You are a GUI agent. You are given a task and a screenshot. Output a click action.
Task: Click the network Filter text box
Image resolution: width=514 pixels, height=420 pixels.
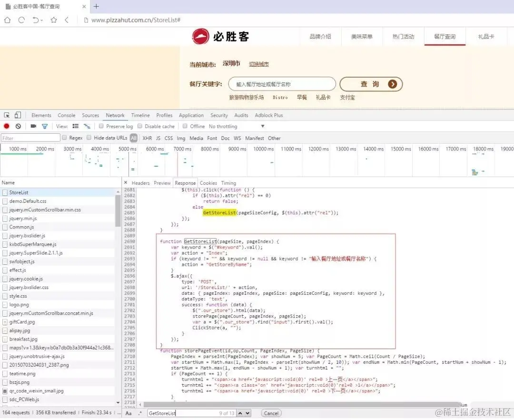[30, 138]
